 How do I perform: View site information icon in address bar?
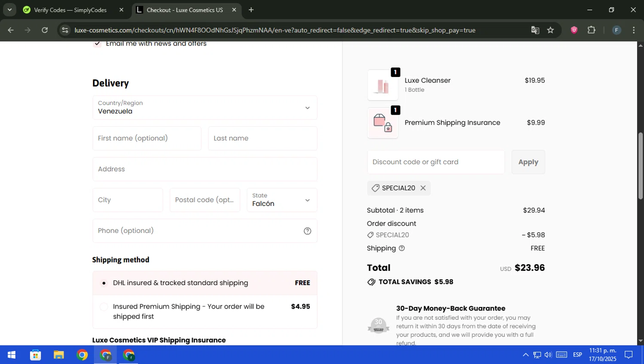point(65,30)
